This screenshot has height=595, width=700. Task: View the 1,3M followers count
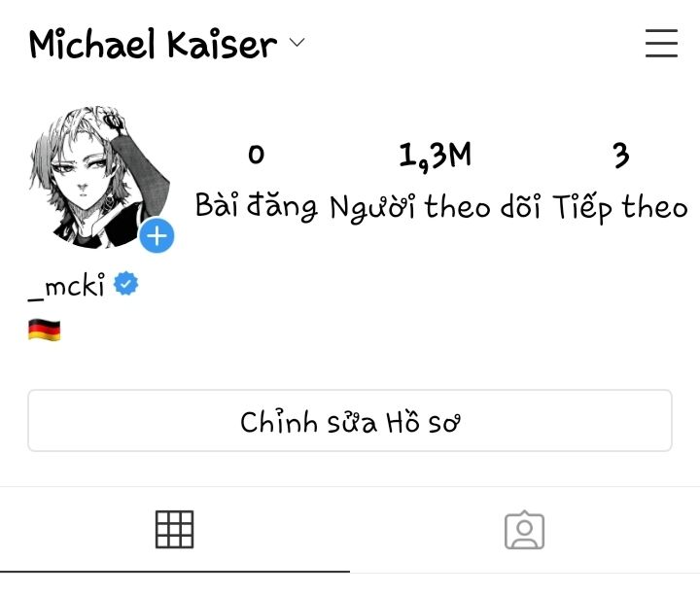tap(435, 157)
